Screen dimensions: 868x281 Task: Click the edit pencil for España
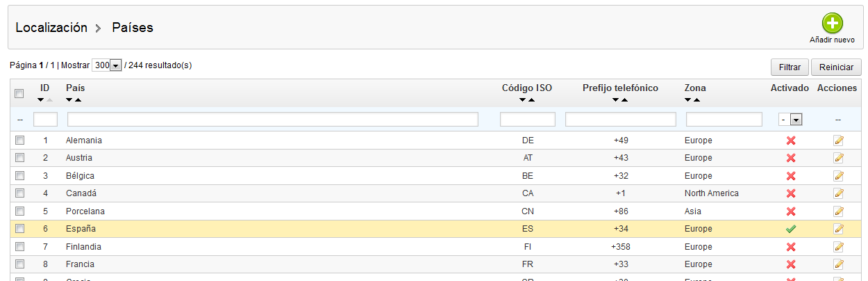pyautogui.click(x=839, y=229)
